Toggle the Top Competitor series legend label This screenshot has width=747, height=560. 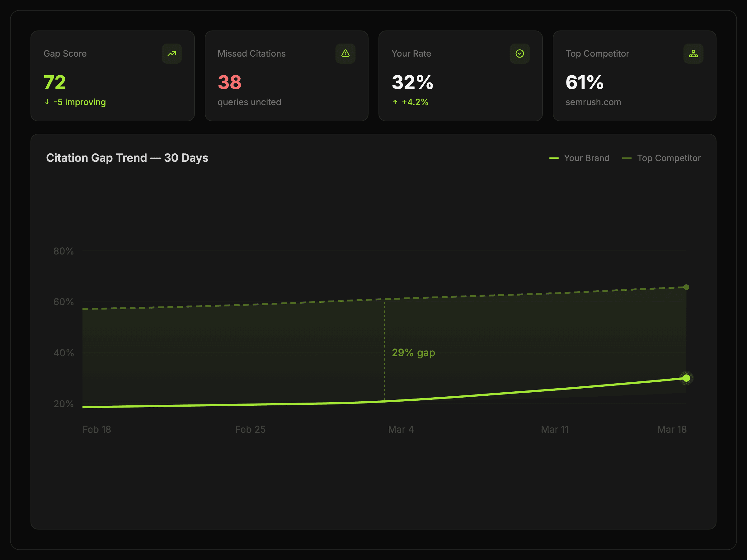tap(669, 158)
